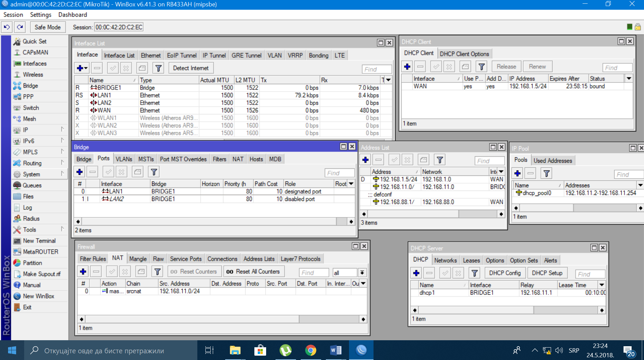The image size is (644, 360).
Task: Open File Explorer from the taskbar
Action: [x=235, y=350]
